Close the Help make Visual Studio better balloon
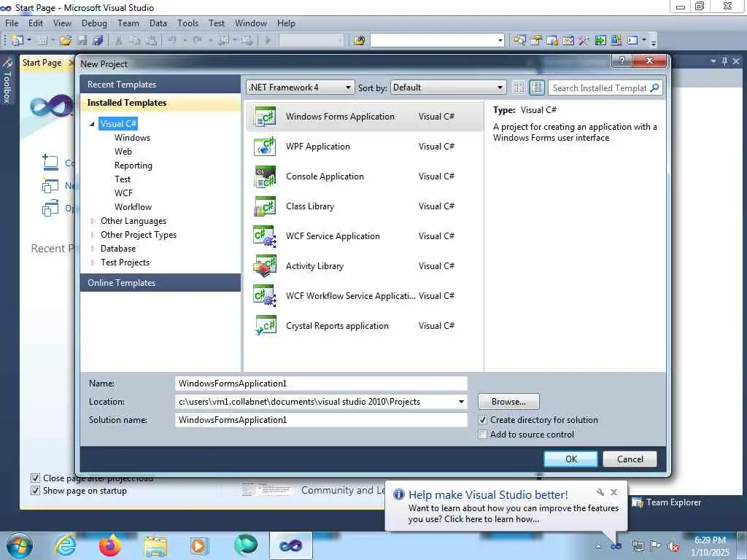 (x=614, y=492)
